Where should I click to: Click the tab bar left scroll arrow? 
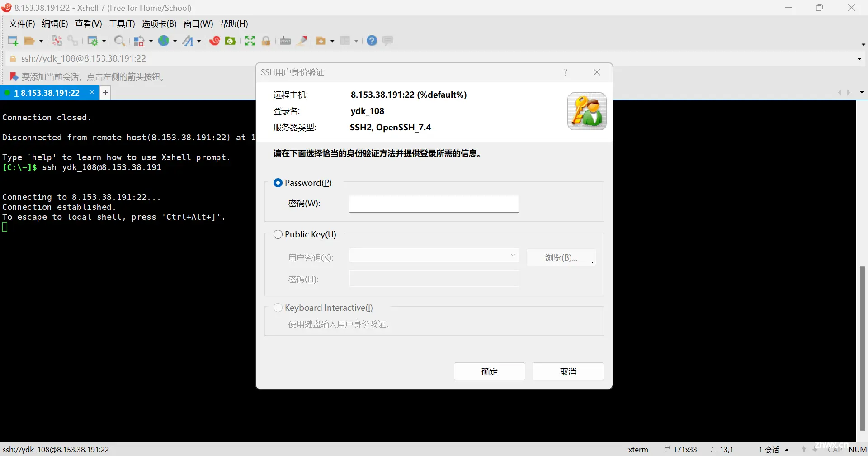(x=840, y=92)
